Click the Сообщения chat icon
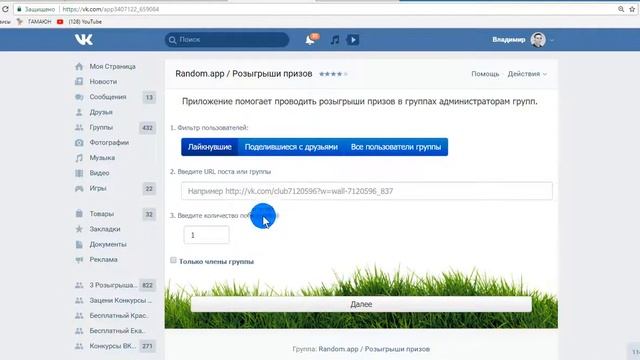 [x=79, y=97]
